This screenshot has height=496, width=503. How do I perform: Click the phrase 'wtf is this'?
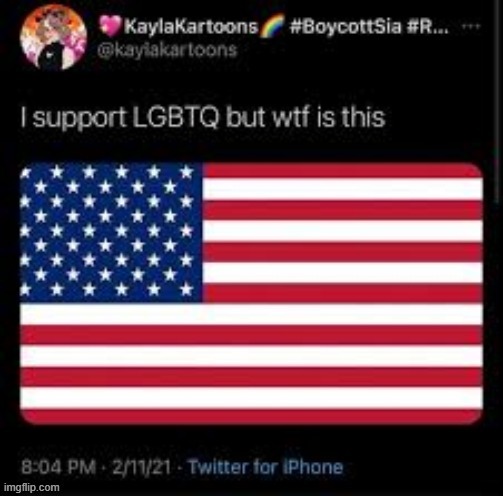[x=329, y=117]
